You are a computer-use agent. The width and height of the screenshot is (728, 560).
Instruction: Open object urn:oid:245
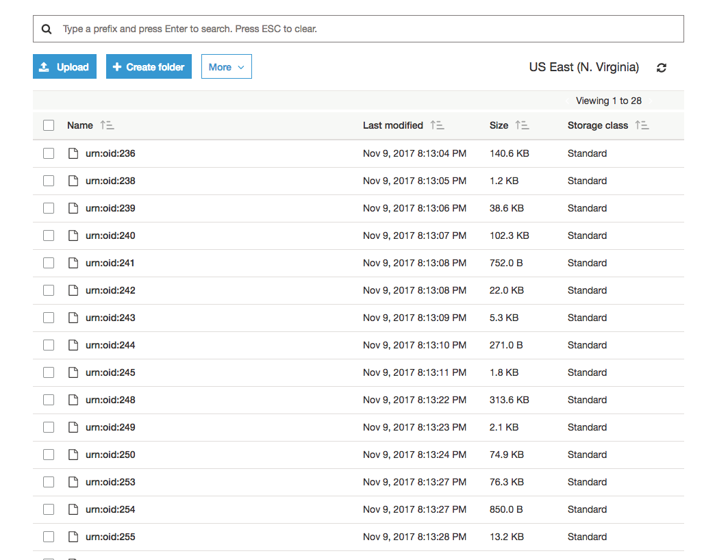click(x=110, y=372)
